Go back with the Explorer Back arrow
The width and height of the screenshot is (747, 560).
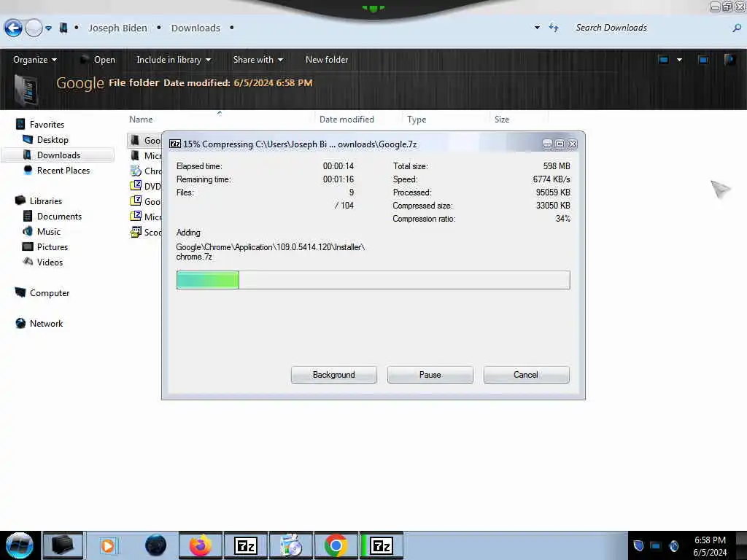13,28
